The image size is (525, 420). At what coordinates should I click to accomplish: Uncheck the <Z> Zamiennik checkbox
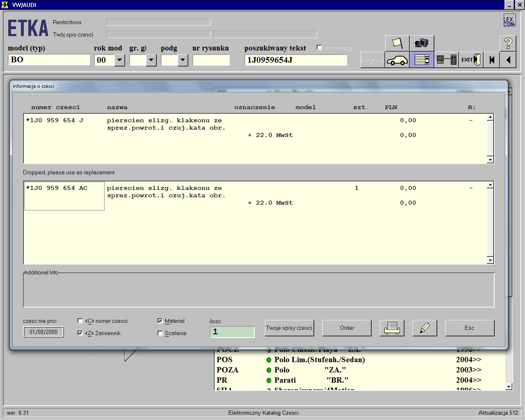click(80, 333)
